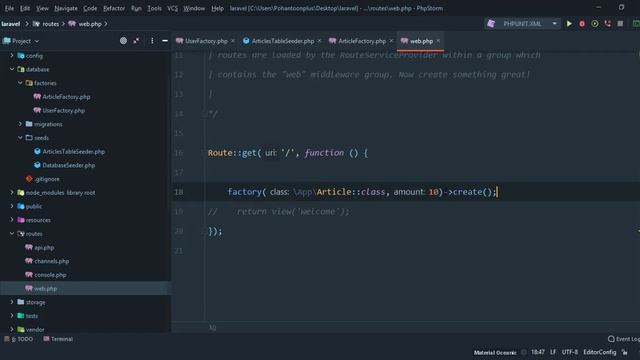Close the ArticlesTableSeeder.php tab
This screenshot has height=360, width=640.
pyautogui.click(x=319, y=41)
